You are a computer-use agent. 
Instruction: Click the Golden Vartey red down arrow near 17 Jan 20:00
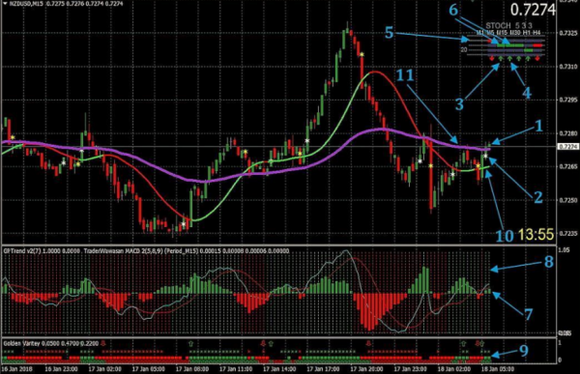click(368, 344)
